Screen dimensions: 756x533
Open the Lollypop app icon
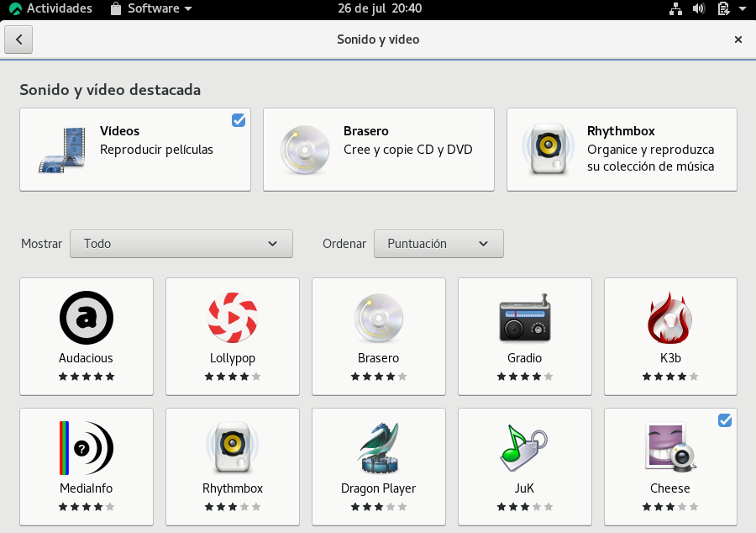(233, 318)
